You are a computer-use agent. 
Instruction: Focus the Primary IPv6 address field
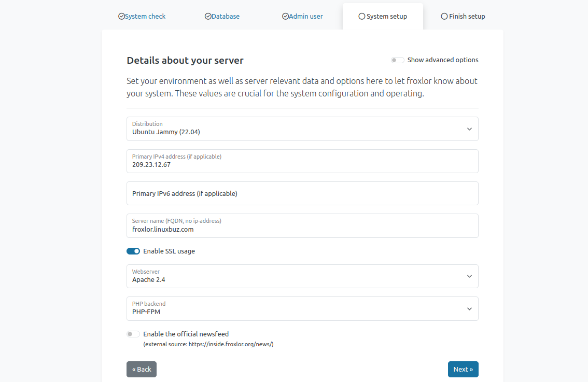(302, 193)
